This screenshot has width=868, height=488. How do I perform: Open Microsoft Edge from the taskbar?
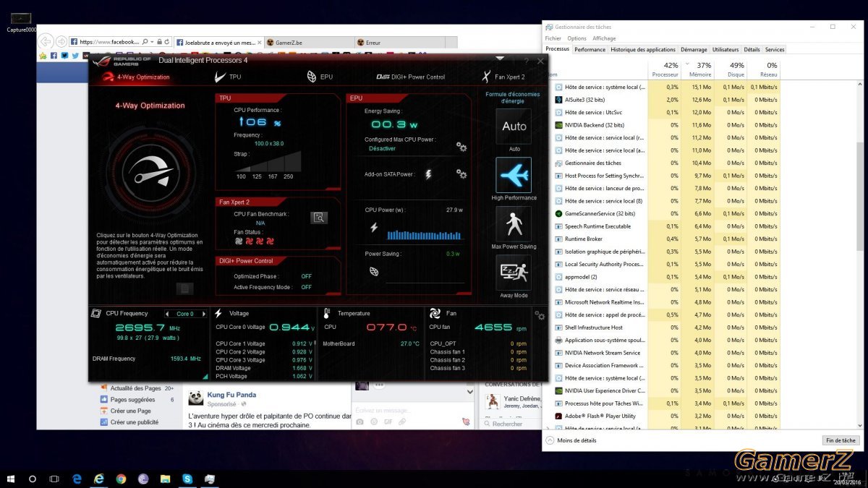(x=77, y=479)
